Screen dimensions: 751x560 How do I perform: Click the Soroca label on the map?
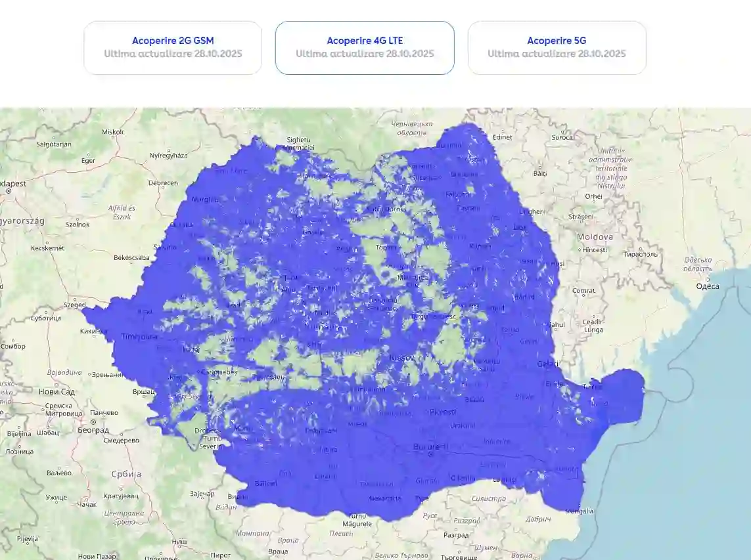(x=562, y=137)
